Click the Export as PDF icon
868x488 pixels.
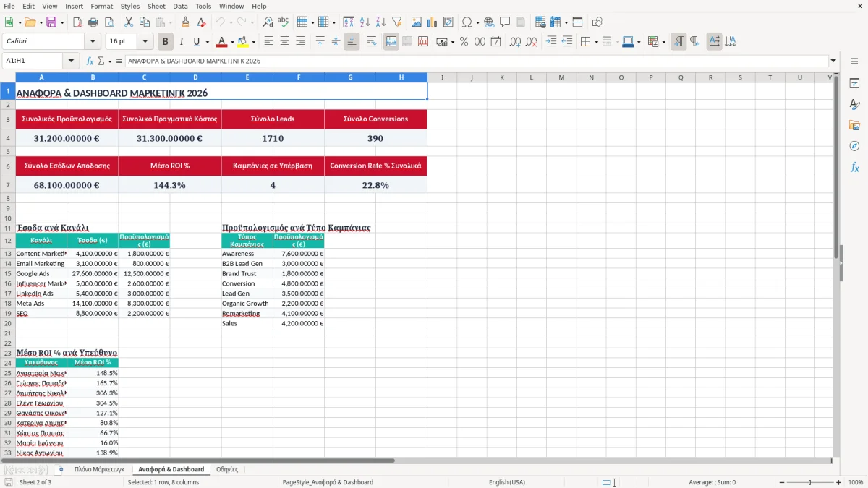point(77,22)
